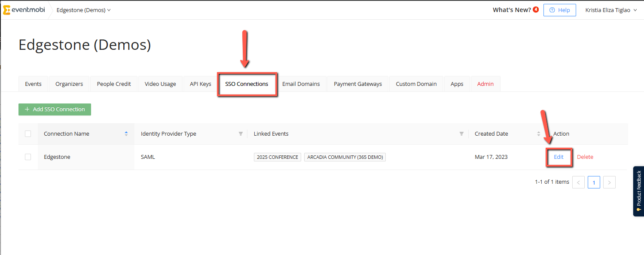Image resolution: width=644 pixels, height=255 pixels.
Task: Select the API Keys tab
Action: (x=200, y=84)
